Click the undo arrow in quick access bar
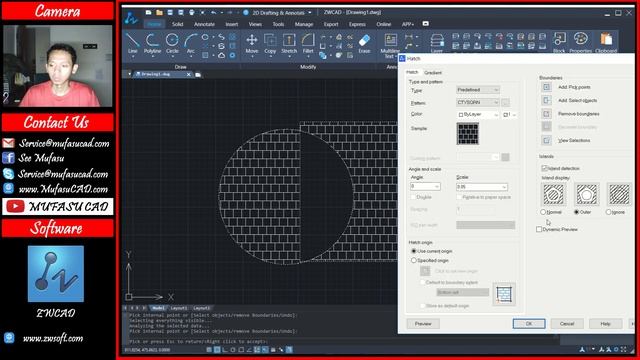 tap(213, 13)
